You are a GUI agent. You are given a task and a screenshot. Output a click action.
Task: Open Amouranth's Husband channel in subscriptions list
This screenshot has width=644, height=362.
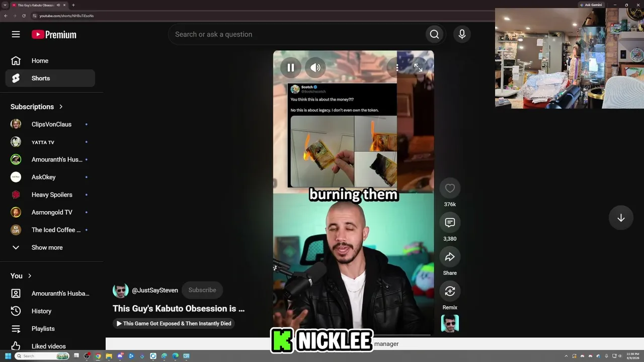coord(50,159)
